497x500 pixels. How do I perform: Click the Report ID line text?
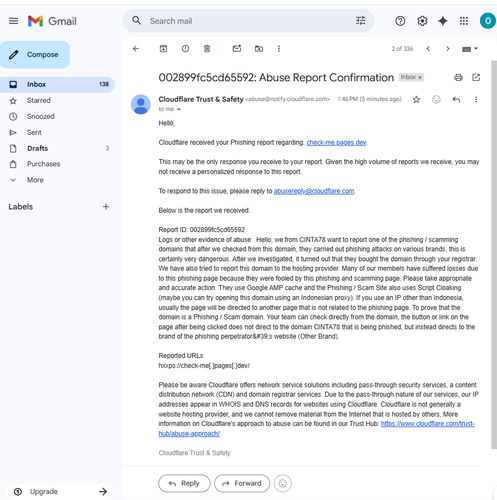(x=202, y=230)
